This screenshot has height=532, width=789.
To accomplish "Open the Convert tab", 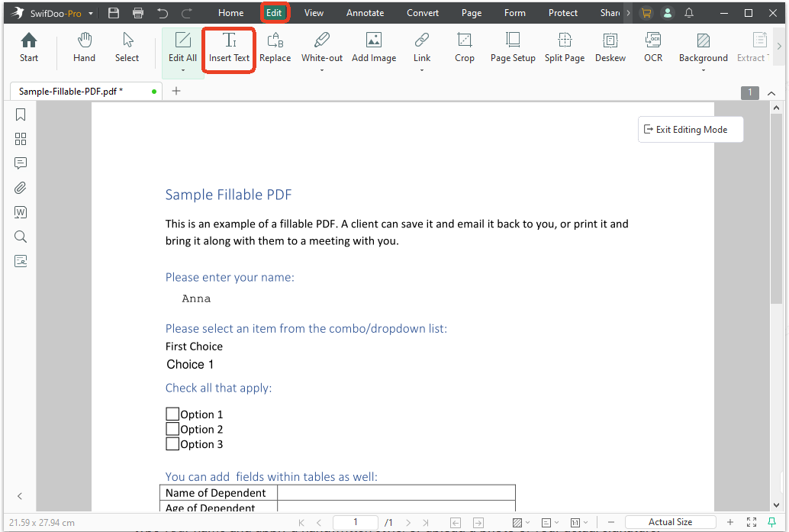I will pyautogui.click(x=423, y=13).
